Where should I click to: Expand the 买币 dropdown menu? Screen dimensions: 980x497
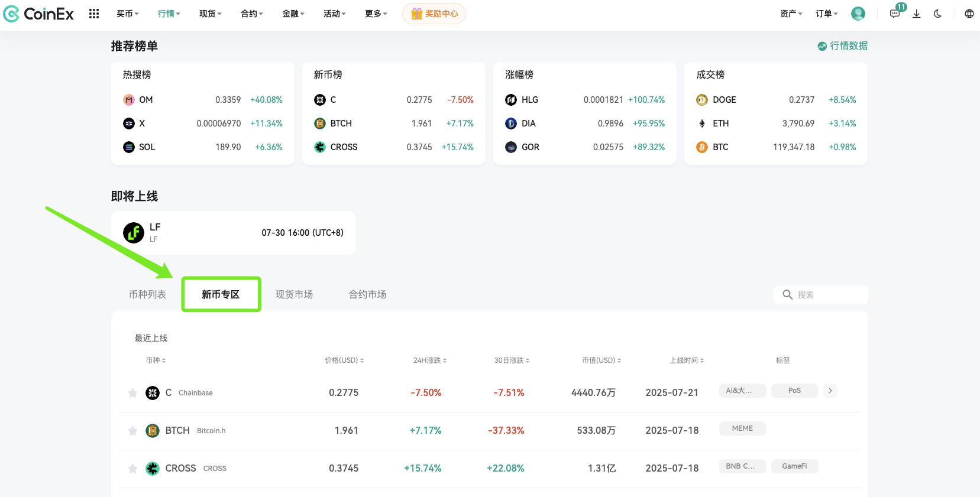pos(128,14)
